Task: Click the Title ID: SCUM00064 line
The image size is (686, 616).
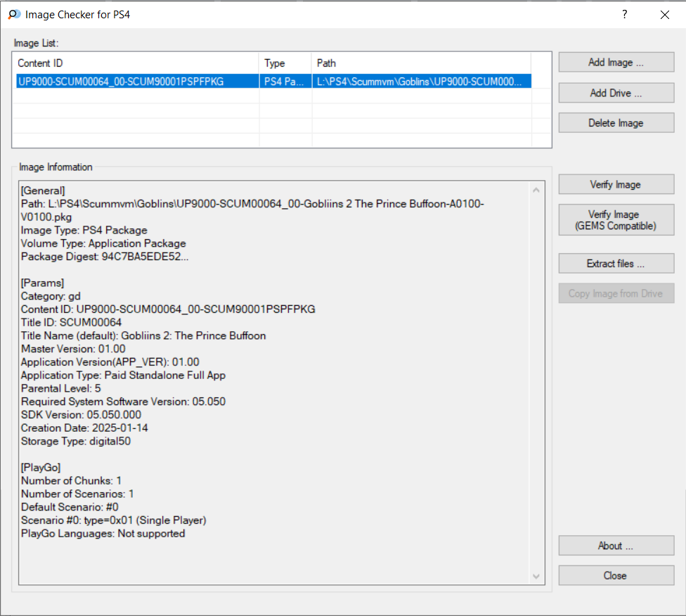Action: [x=71, y=322]
